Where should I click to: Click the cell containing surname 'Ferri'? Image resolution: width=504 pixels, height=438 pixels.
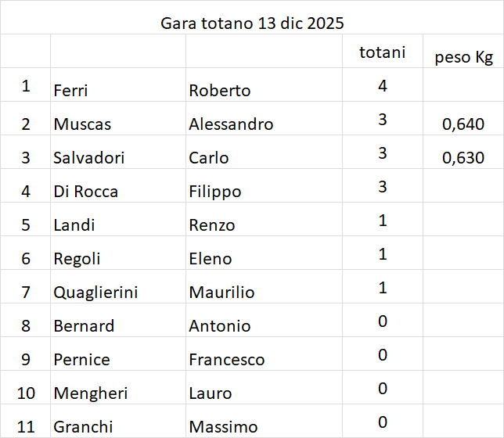[x=71, y=90]
